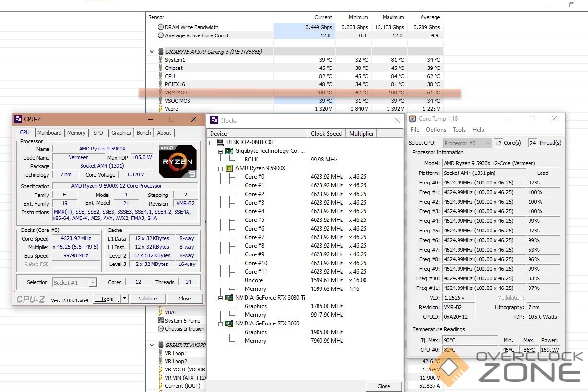Click the thermometer icon next to Chipset

pos(161,68)
